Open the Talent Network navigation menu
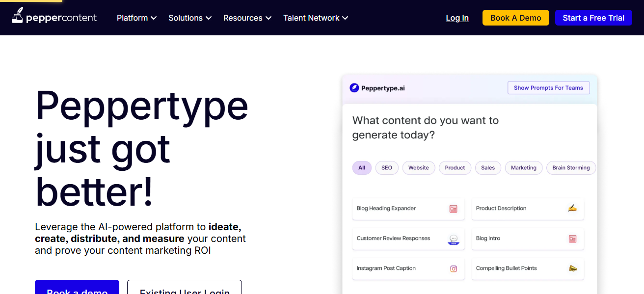644x294 pixels. [316, 18]
